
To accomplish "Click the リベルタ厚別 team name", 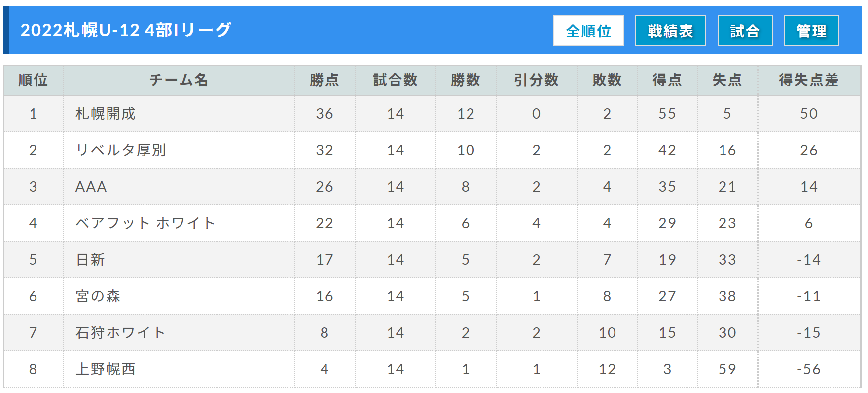I will click(121, 150).
